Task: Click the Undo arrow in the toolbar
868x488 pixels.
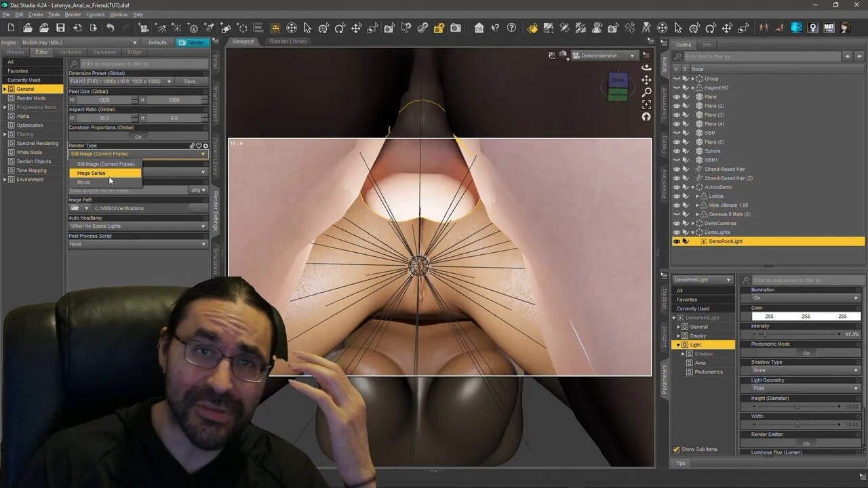Action: pyautogui.click(x=110, y=28)
